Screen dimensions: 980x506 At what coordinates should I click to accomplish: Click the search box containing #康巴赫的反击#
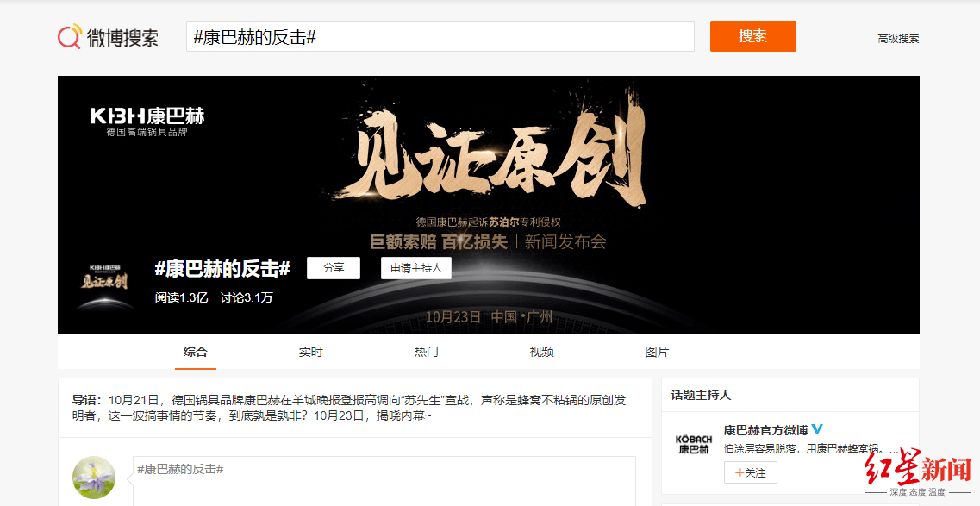coord(440,36)
